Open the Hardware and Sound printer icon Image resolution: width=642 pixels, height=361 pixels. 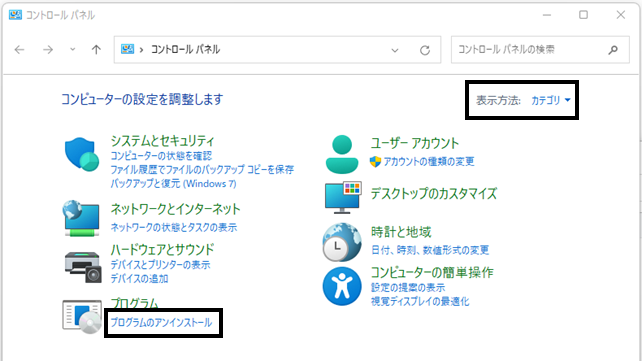83,266
